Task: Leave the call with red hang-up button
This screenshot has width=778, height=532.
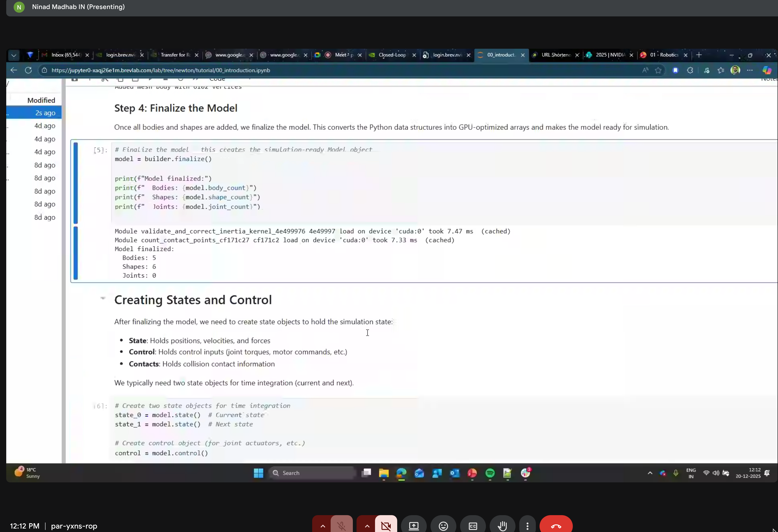Action: 556,526
